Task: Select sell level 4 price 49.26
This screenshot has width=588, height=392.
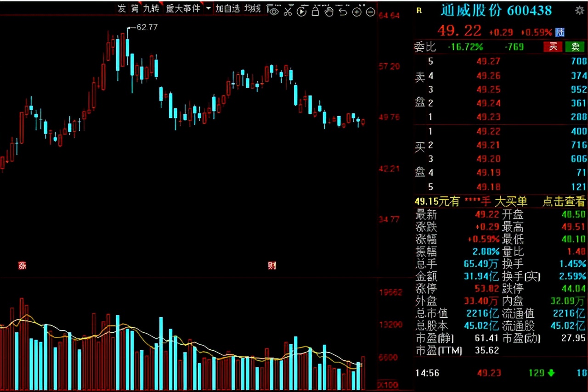Action: tap(488, 76)
